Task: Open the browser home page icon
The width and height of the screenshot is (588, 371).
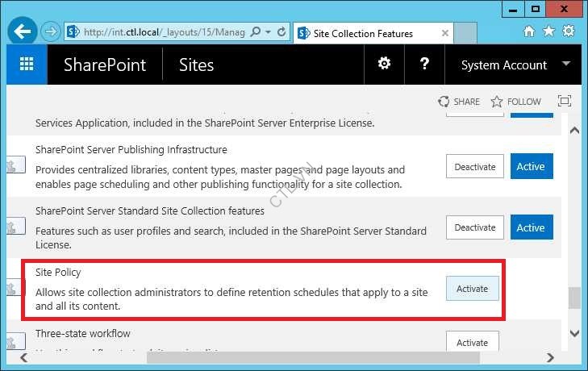Action: click(529, 31)
